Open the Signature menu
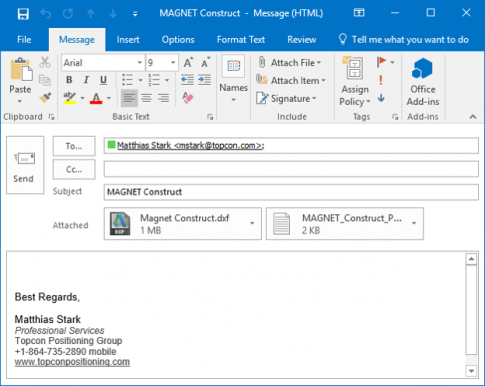 click(x=286, y=98)
